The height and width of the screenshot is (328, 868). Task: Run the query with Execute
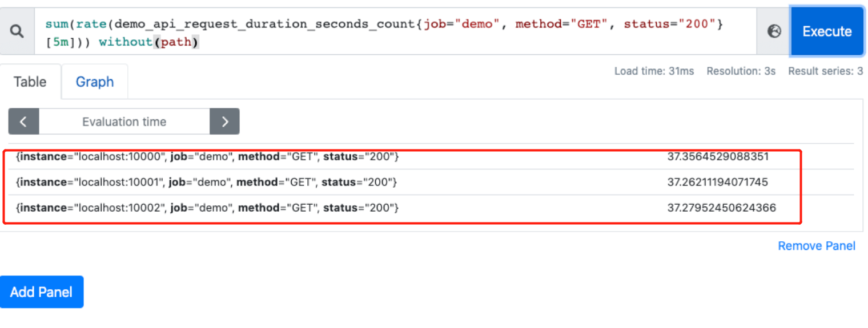click(x=827, y=31)
